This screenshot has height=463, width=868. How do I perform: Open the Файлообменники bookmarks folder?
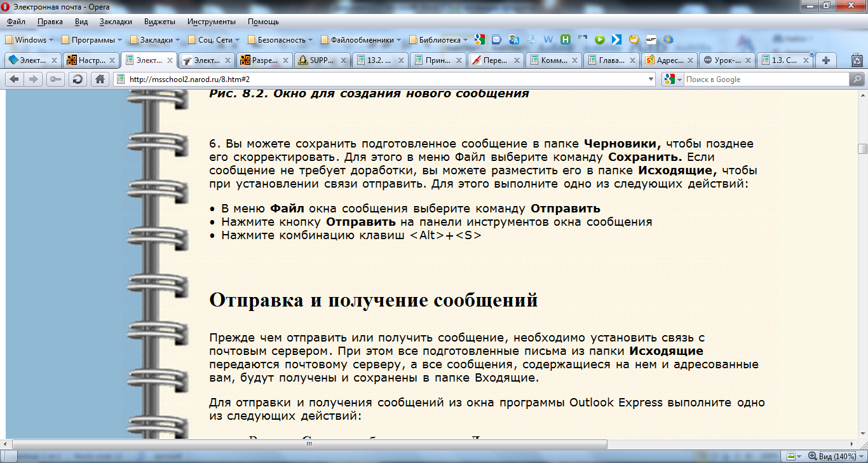pos(361,39)
